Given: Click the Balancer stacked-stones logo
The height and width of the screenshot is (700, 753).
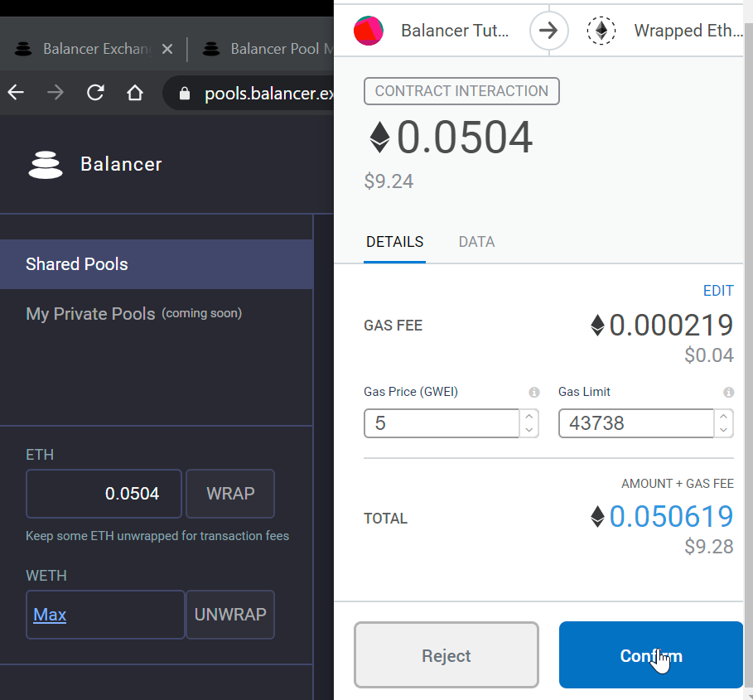Looking at the screenshot, I should pos(46,165).
